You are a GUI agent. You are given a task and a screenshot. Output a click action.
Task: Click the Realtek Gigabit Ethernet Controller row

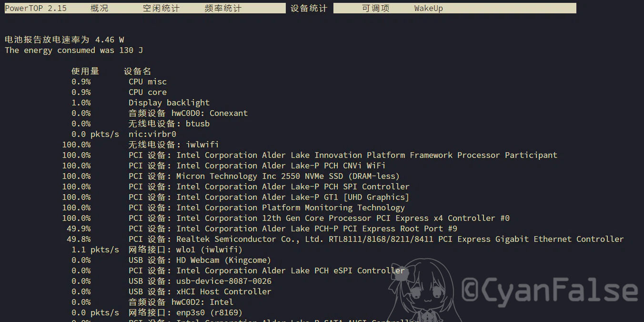[x=375, y=239]
